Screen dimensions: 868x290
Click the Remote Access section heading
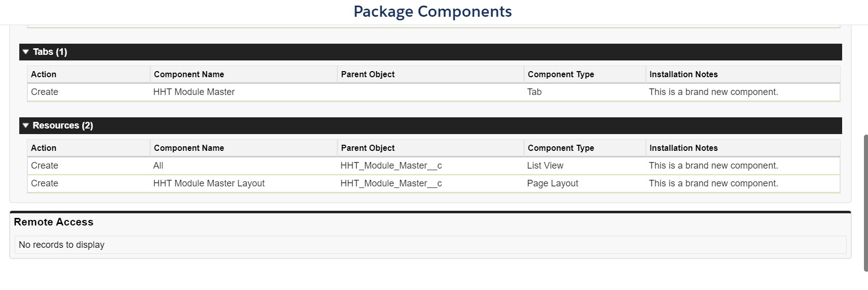tap(53, 222)
